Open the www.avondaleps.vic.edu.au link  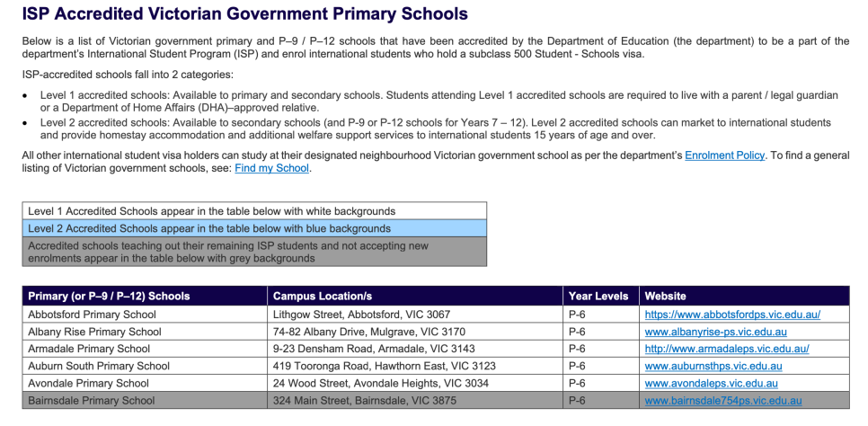click(711, 383)
